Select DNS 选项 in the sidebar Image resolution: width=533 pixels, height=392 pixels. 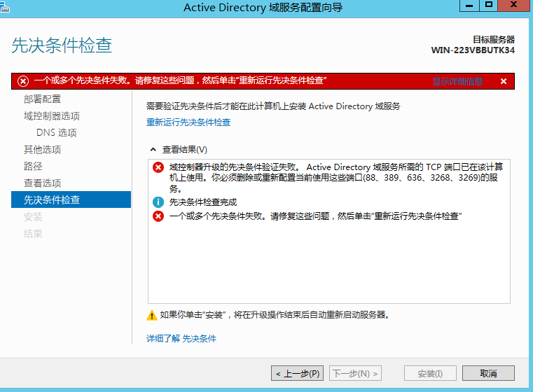[x=57, y=132]
